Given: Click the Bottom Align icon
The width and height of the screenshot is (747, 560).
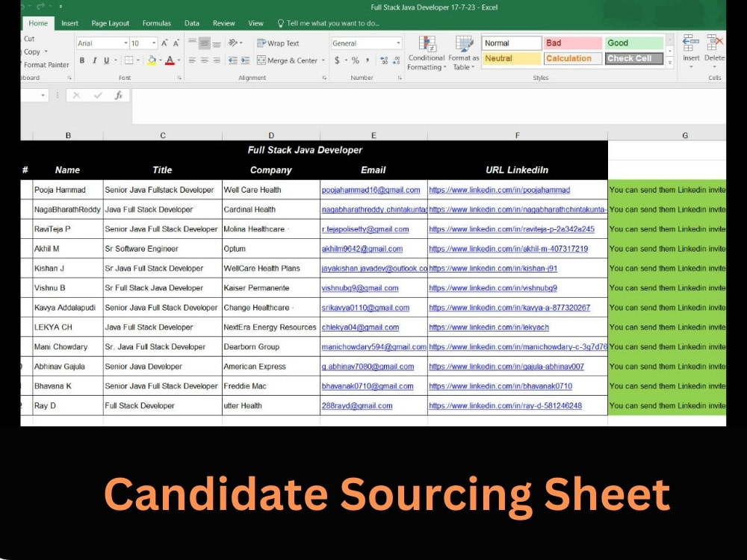Looking at the screenshot, I should 217,43.
